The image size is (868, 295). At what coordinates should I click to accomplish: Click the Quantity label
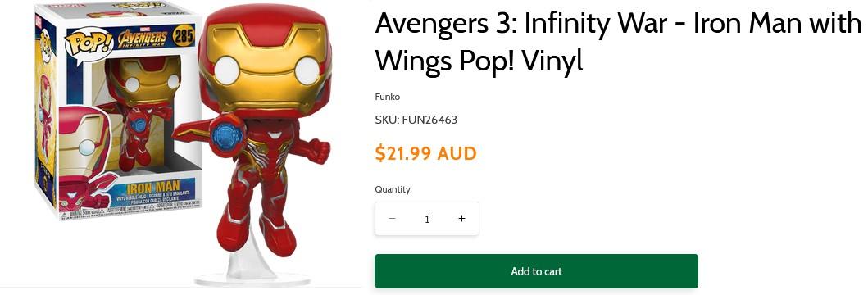pyautogui.click(x=393, y=189)
